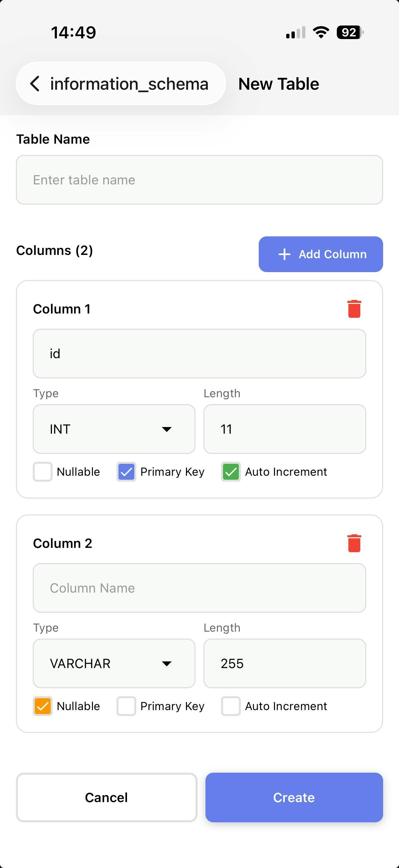Tap the cellular signal bars icon
The width and height of the screenshot is (399, 868).
click(x=295, y=32)
